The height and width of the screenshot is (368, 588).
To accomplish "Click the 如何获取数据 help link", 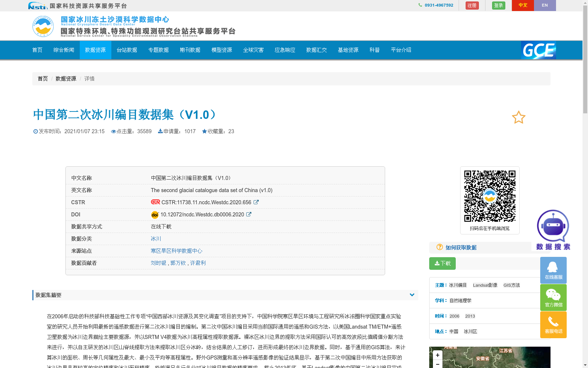I will coord(461,248).
